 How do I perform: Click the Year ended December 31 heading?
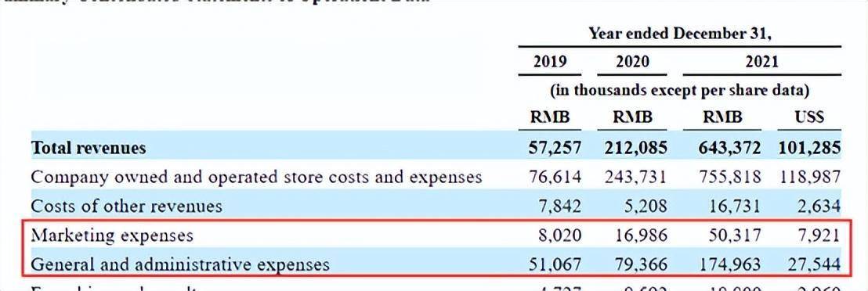click(680, 33)
